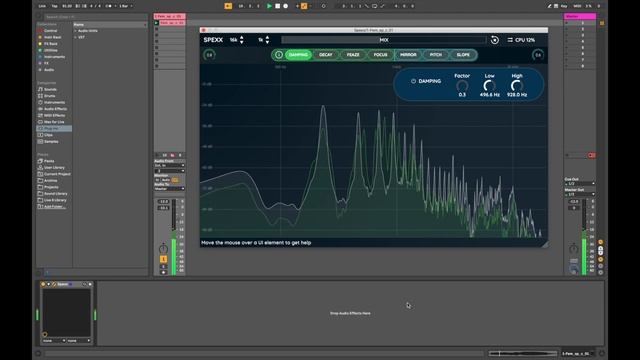
Task: Expand the VST folder
Action: tap(76, 37)
